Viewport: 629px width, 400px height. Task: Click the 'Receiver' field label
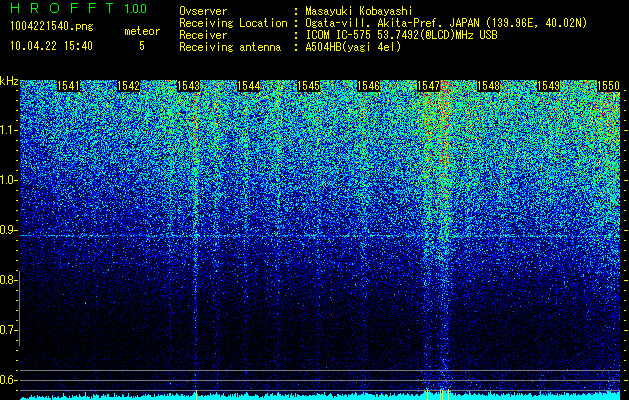click(203, 35)
